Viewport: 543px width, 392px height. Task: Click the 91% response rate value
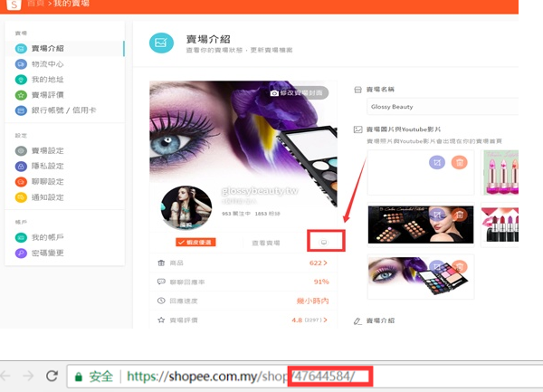point(321,282)
